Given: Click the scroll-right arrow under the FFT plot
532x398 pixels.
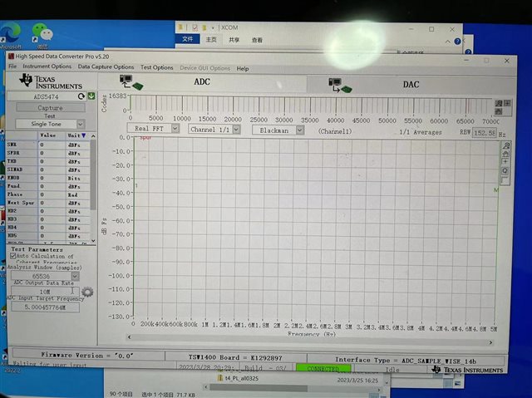Looking at the screenshot, I should tap(490, 342).
